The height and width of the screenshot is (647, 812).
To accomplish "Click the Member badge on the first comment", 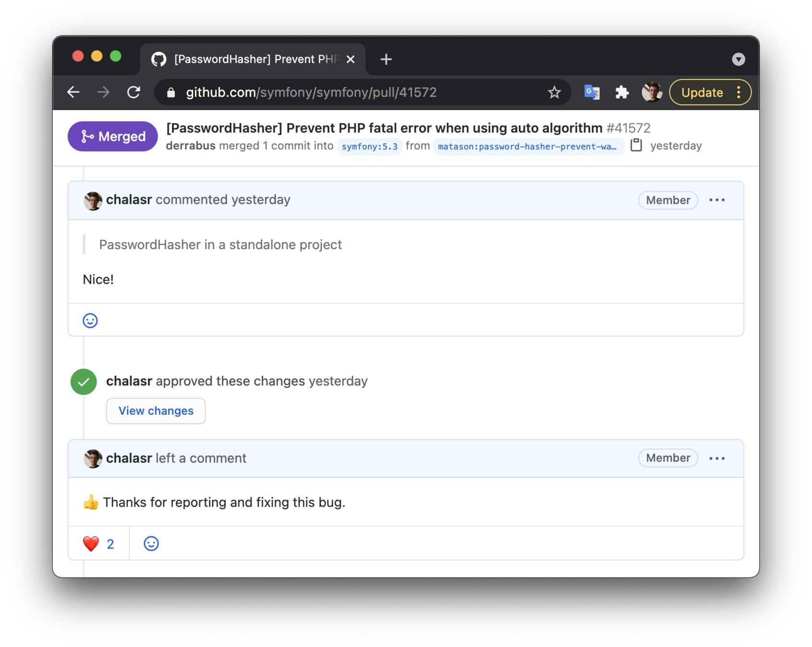I will pos(668,200).
